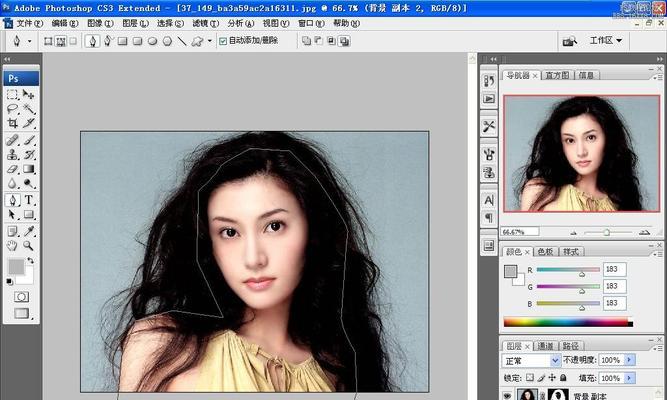Open the opacity slider arrow
667x400 pixels.
click(x=630, y=360)
